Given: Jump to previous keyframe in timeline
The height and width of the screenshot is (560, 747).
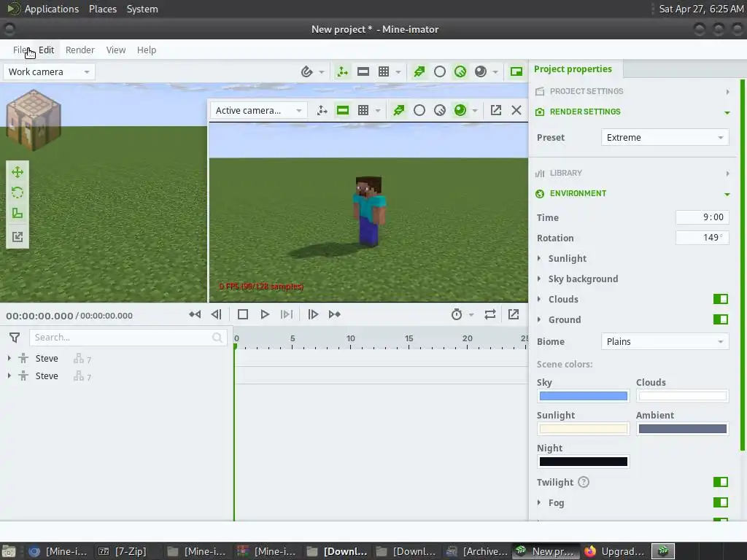Looking at the screenshot, I should (195, 314).
